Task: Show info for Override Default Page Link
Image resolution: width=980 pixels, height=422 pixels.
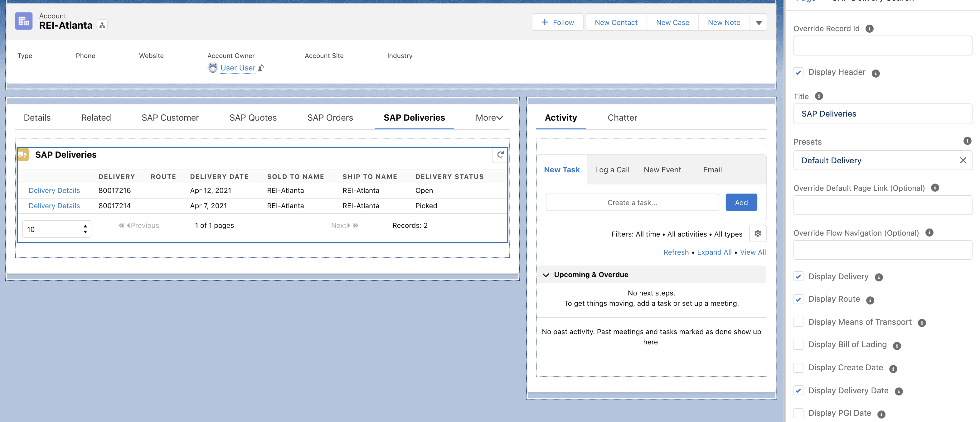Action: (x=935, y=187)
